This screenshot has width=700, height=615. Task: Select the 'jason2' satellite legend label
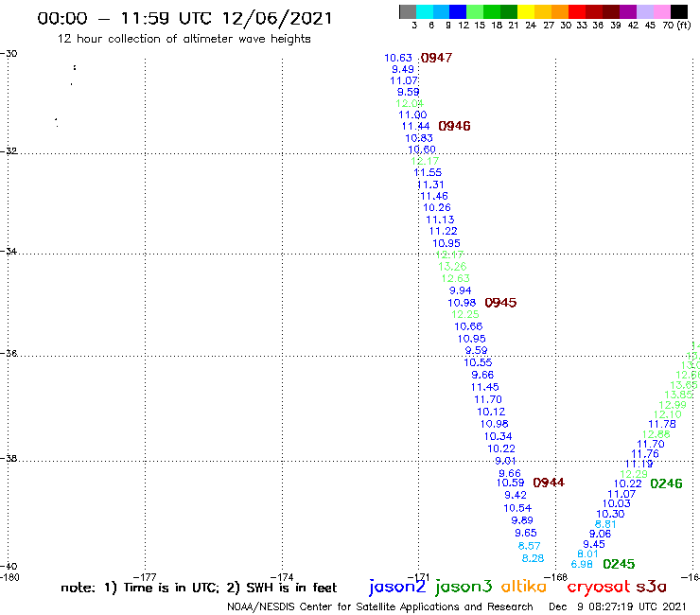[x=397, y=588]
